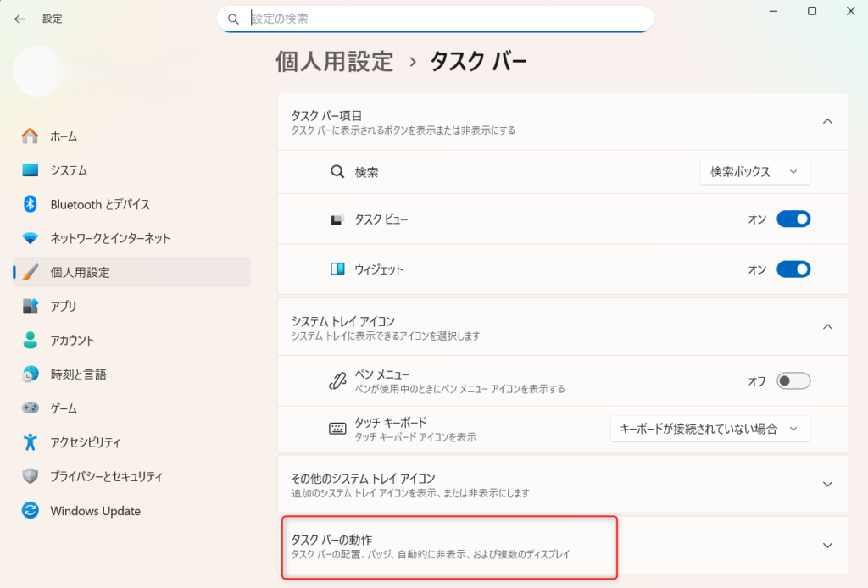The image size is (868, 588).
Task: Click the ネットワークとインターネット wifi icon
Action: (x=31, y=238)
